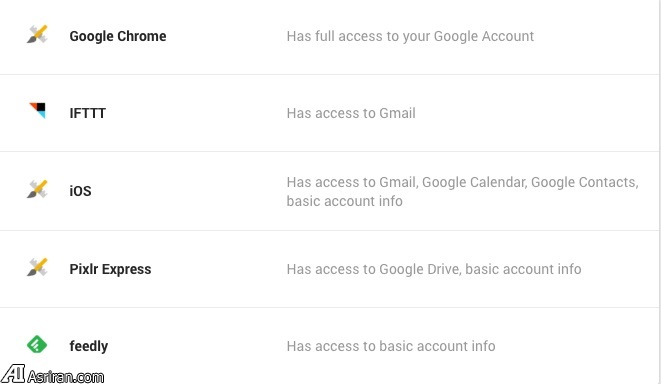Select the IFTTT app name
The width and height of the screenshot is (661, 384).
tap(88, 113)
